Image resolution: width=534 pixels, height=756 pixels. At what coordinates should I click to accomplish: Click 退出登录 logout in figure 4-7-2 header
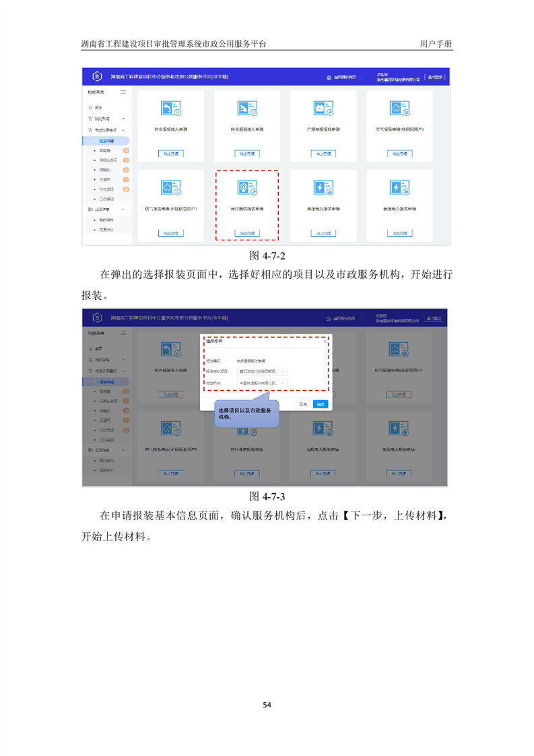pos(435,77)
